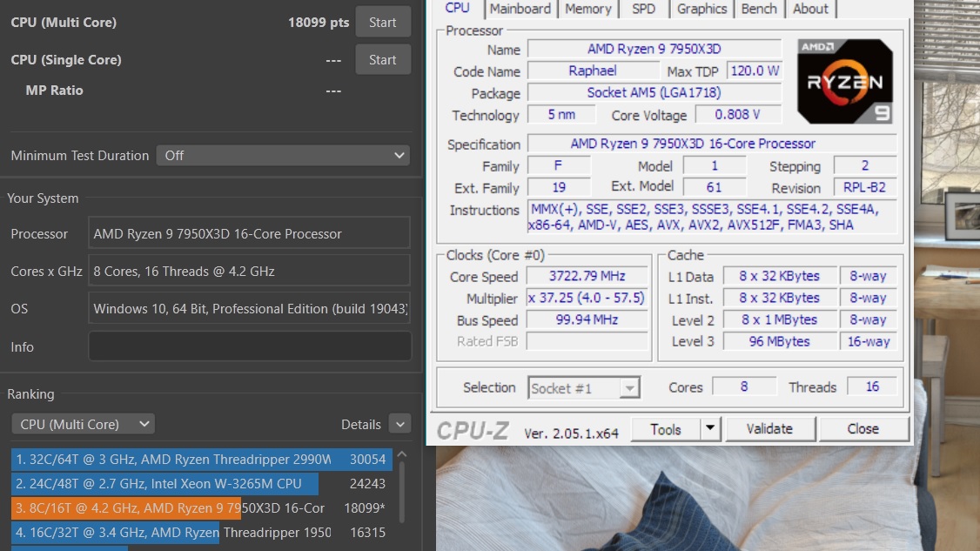Viewport: 980px width, 551px height.
Task: Select Intel Xeon W-3265M ranking entry
Action: [201, 483]
